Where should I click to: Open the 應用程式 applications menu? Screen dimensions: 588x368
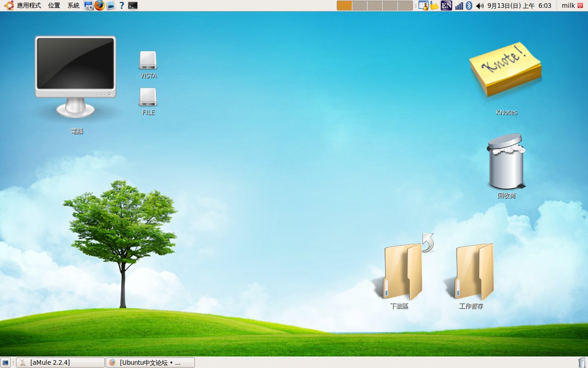click(23, 6)
